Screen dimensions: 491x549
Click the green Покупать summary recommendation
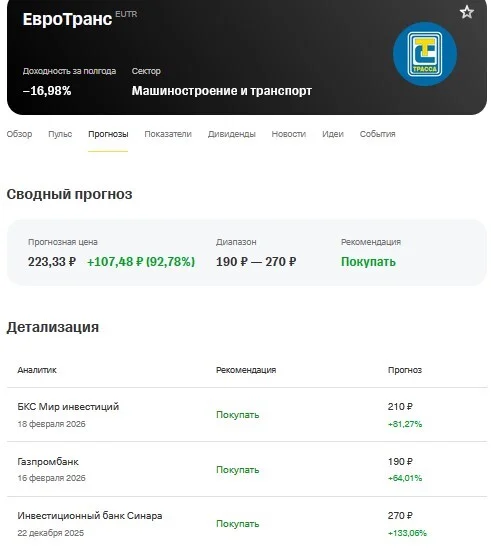[368, 262]
